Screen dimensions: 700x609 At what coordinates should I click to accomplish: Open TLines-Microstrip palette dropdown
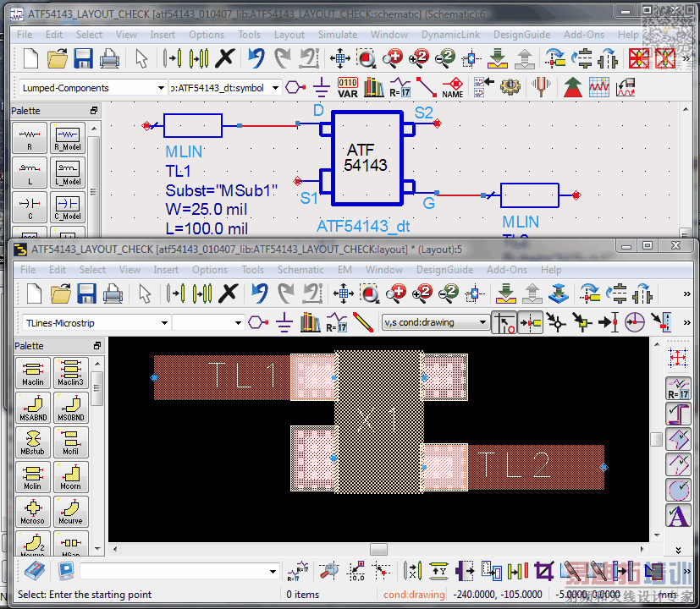[164, 322]
